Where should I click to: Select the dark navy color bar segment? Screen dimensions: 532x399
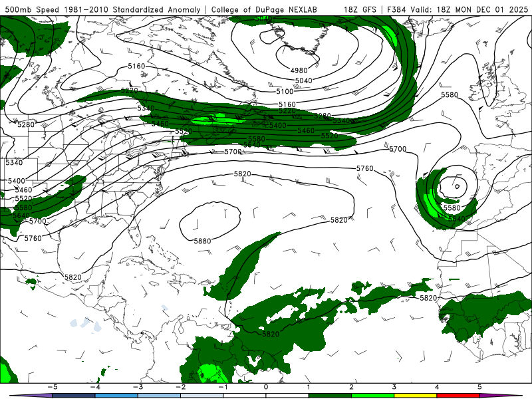pyautogui.click(x=74, y=396)
